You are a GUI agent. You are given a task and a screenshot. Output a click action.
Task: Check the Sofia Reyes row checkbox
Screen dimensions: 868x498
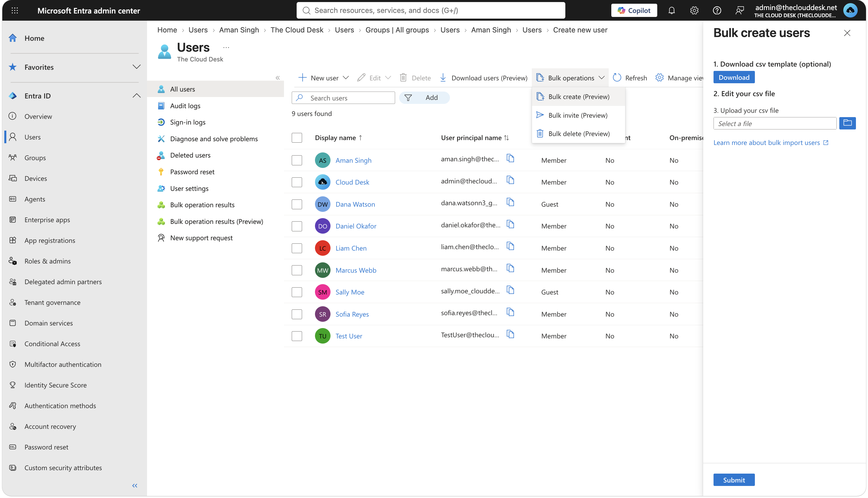point(297,314)
